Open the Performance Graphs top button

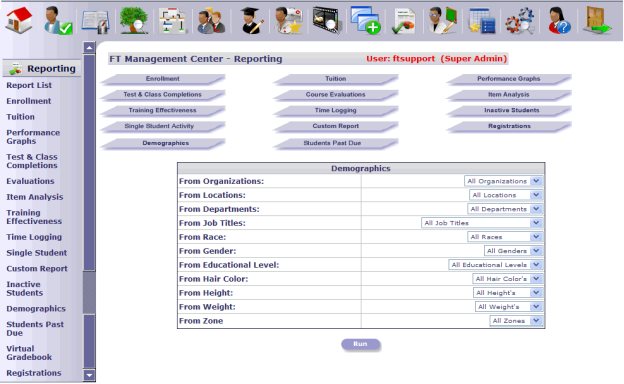click(x=509, y=79)
